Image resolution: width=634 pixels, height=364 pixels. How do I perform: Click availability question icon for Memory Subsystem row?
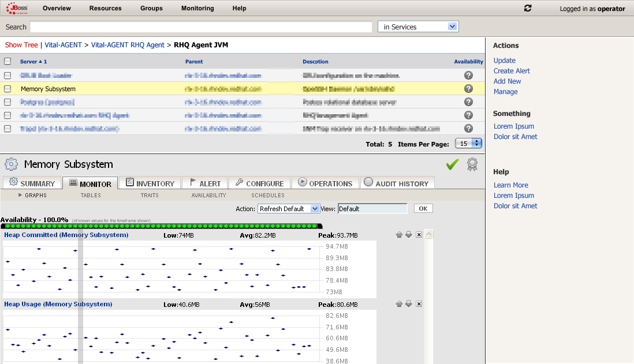(x=468, y=89)
